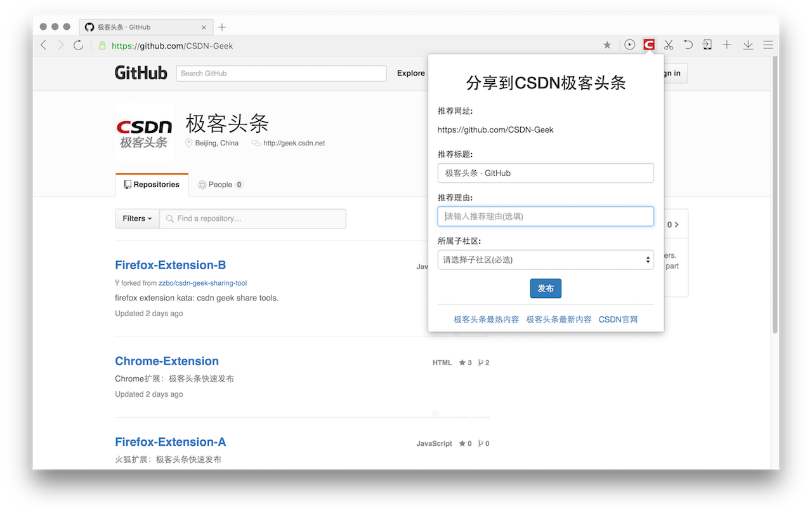Open the CSDN官网 link
Image resolution: width=812 pixels, height=508 pixels.
(618, 319)
